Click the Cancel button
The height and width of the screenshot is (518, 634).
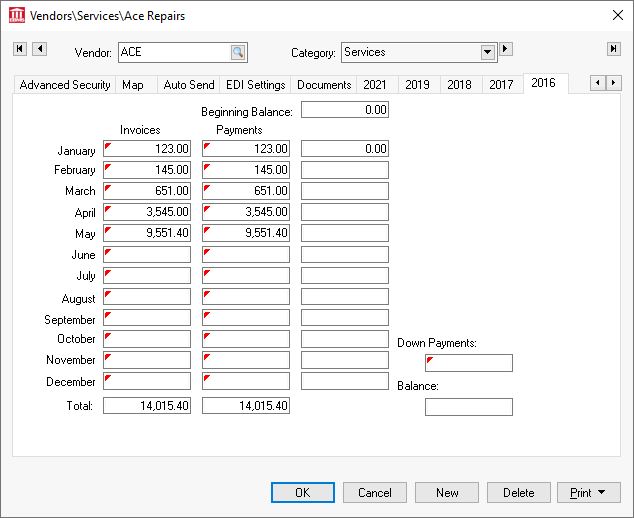(375, 493)
